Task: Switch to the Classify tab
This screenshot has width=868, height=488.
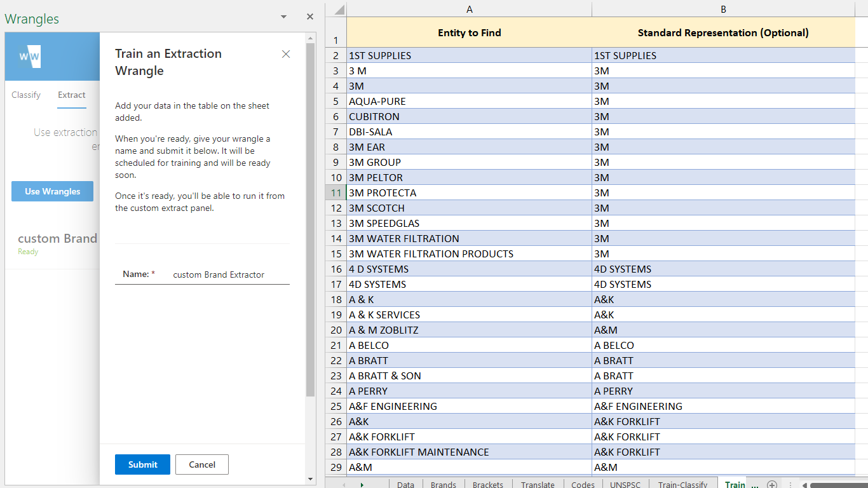Action: pyautogui.click(x=26, y=95)
